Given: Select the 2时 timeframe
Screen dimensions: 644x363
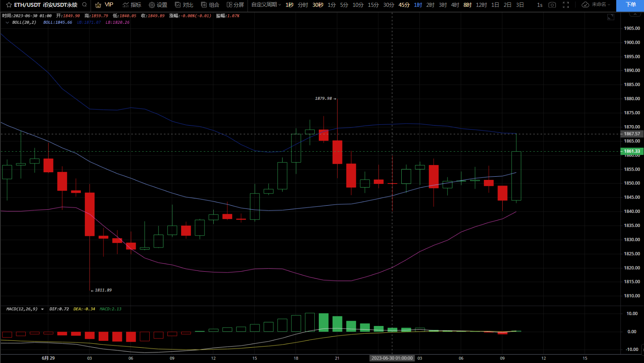Looking at the screenshot, I should click(430, 5).
